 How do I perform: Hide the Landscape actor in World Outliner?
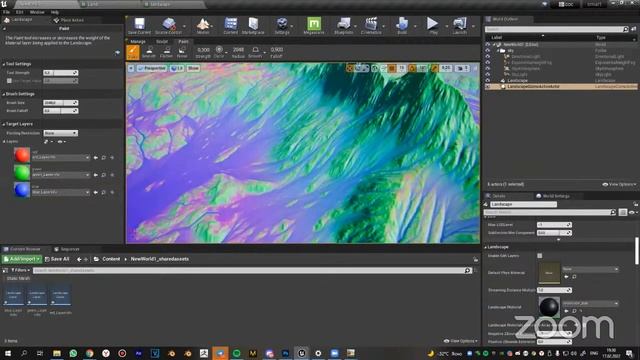tap(487, 80)
